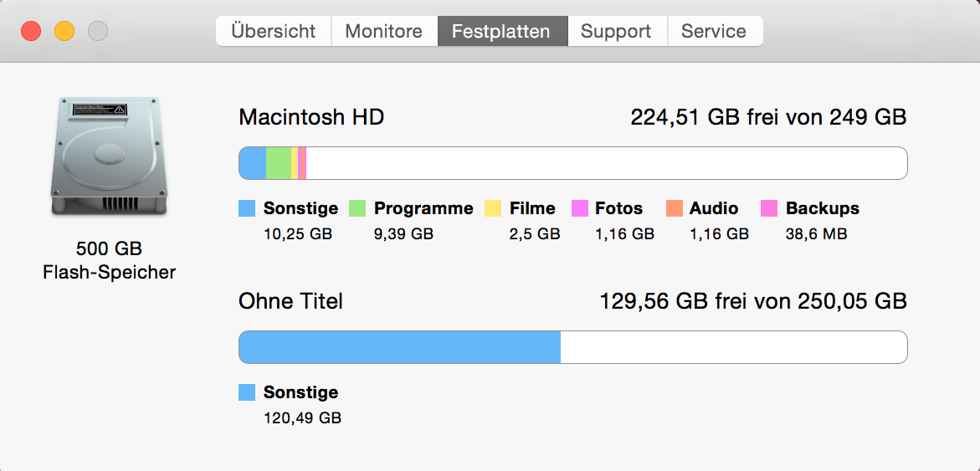The image size is (980, 471).
Task: Click the Backups legend swatch
Action: click(x=769, y=208)
